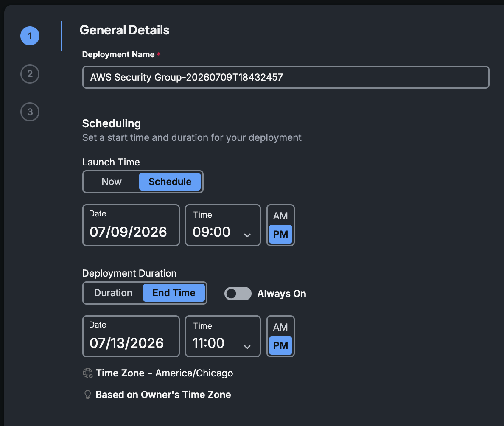Viewport: 504px width, 426px height.
Task: Enable the Always On switch
Action: click(x=238, y=294)
